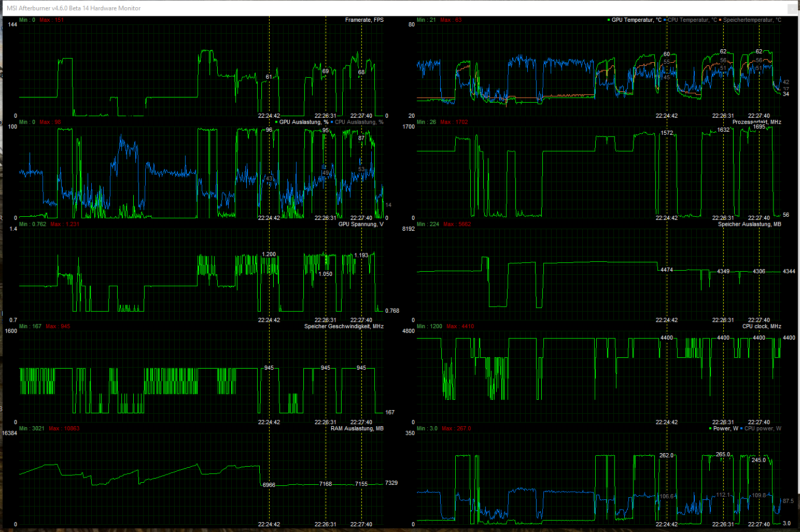The image size is (800, 532).
Task: Click the orange Speichertemperatur legend square
Action: (x=720, y=20)
